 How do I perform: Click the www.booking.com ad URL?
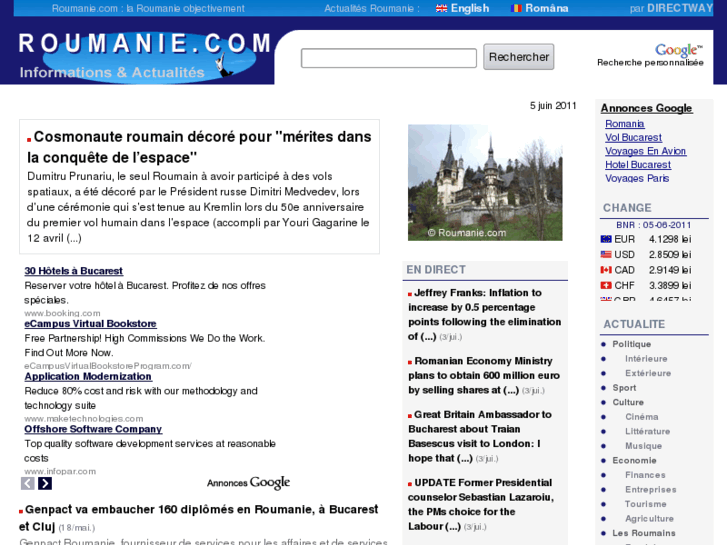click(62, 314)
